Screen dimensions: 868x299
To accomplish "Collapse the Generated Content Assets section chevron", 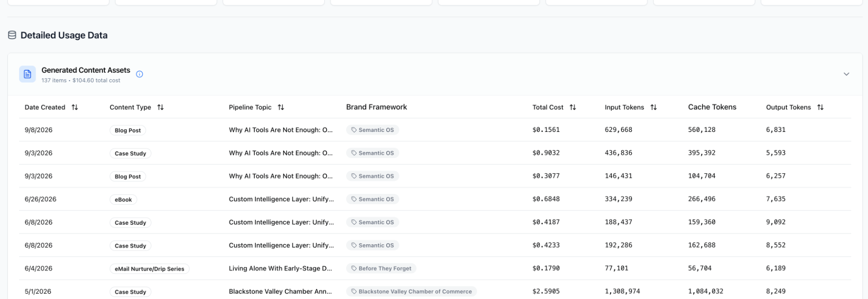I will 846,74.
